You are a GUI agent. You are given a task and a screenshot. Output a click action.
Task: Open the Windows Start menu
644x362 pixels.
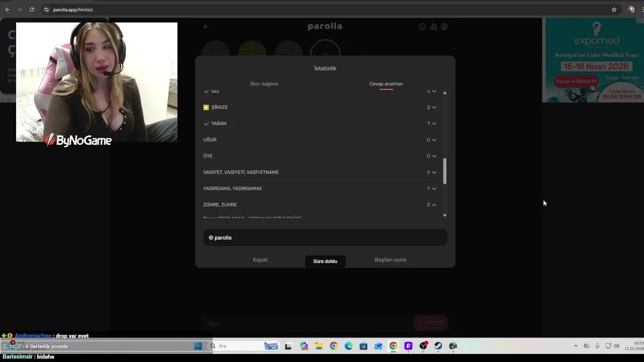(x=198, y=346)
